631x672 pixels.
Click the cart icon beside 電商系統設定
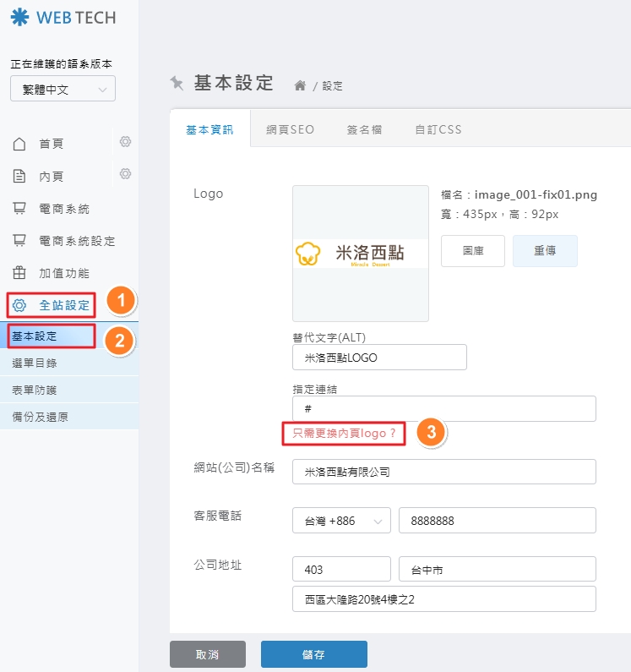[x=19, y=241]
